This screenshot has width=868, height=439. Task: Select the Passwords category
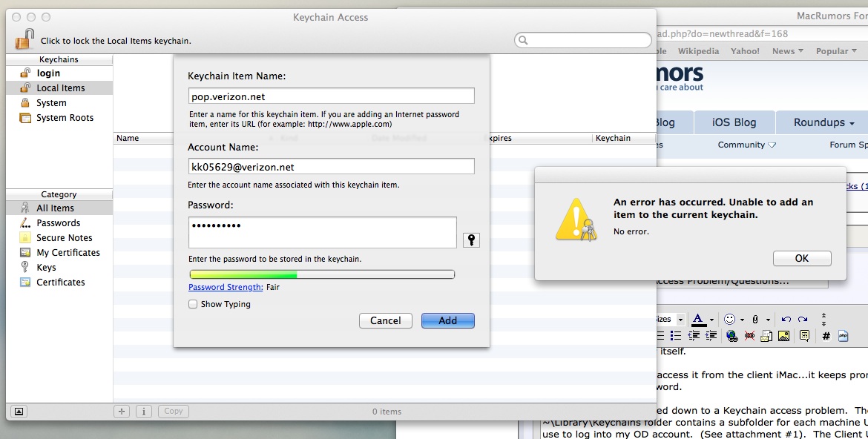59,223
